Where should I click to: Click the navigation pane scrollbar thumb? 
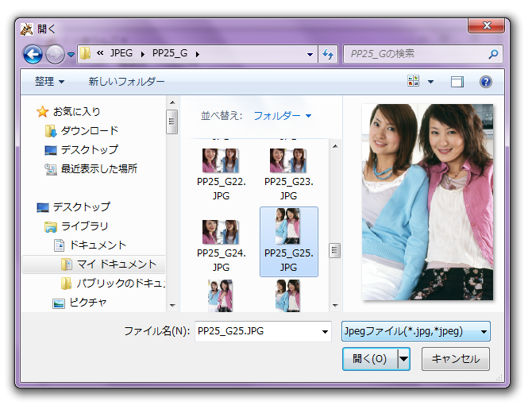coord(172,122)
